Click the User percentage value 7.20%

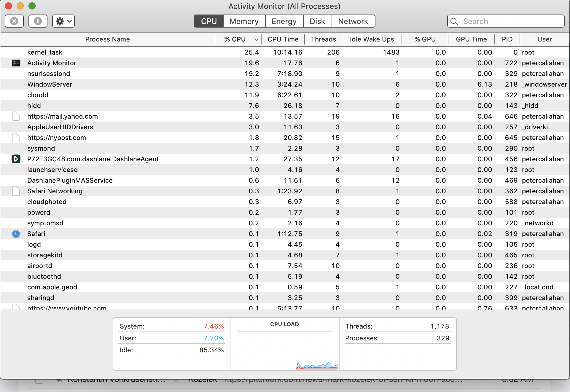[214, 338]
